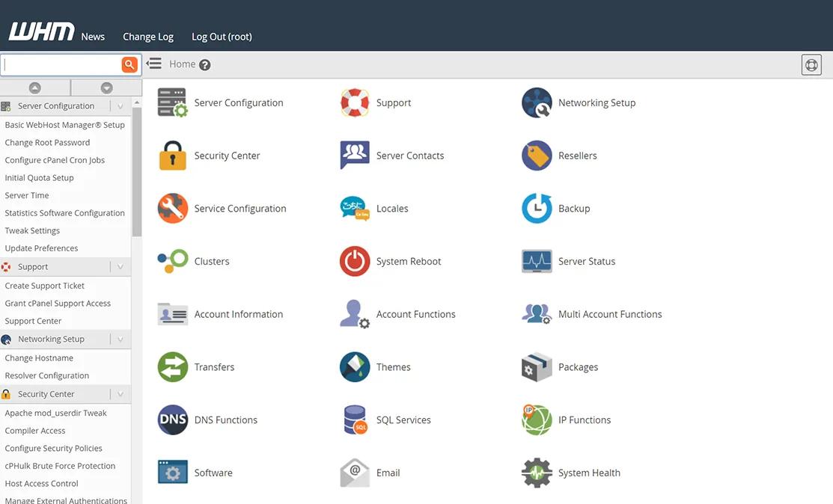Collapse the Networking Setup sidebar chevron
833x504 pixels.
tap(120, 339)
